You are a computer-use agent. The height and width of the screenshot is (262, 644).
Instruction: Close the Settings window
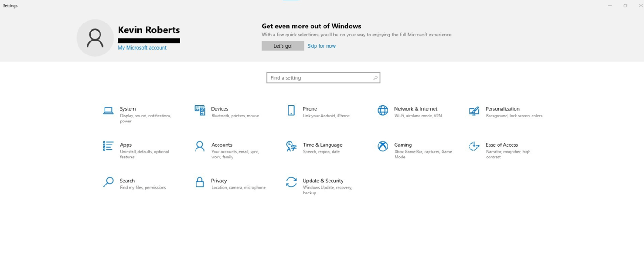(640, 6)
